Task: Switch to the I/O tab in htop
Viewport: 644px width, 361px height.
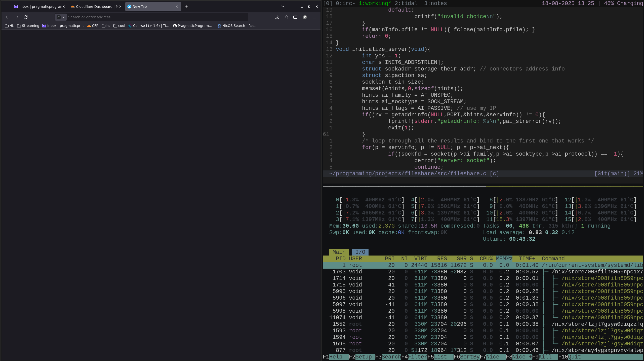Action: 361,252
